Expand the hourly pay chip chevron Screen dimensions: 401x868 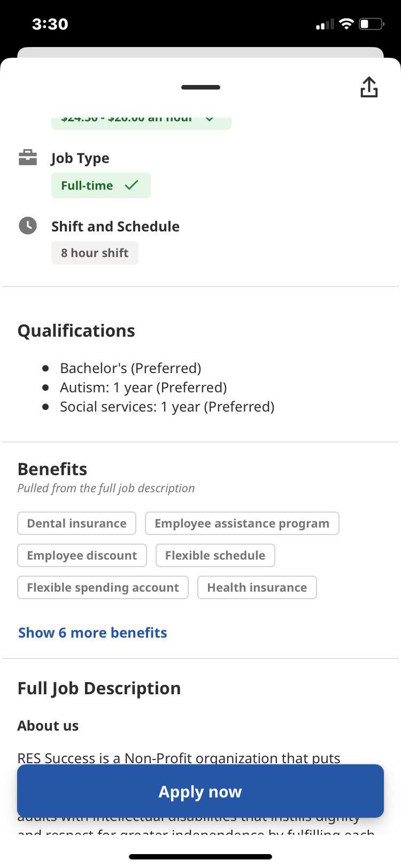(210, 120)
